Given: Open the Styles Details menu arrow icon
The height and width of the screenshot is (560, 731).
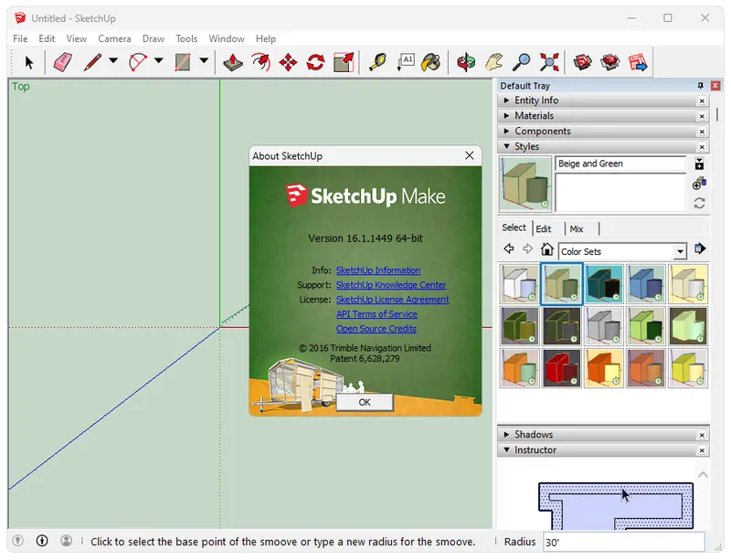Looking at the screenshot, I should click(x=699, y=249).
